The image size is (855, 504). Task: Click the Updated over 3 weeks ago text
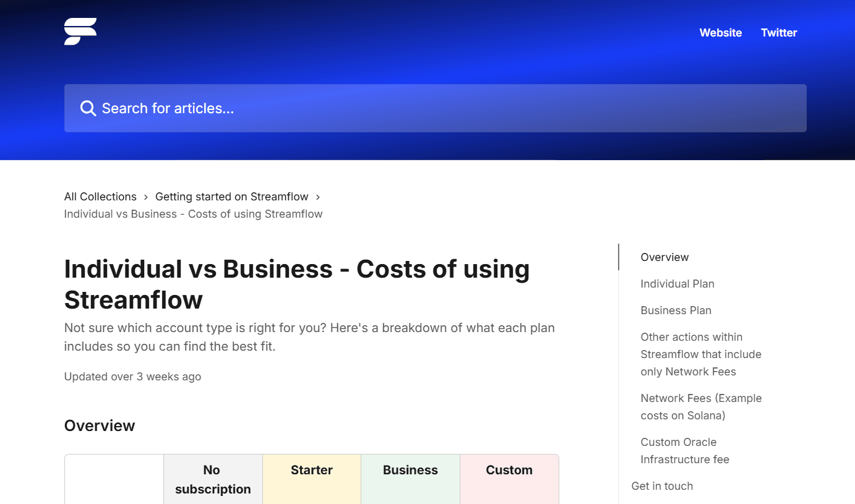(x=132, y=377)
